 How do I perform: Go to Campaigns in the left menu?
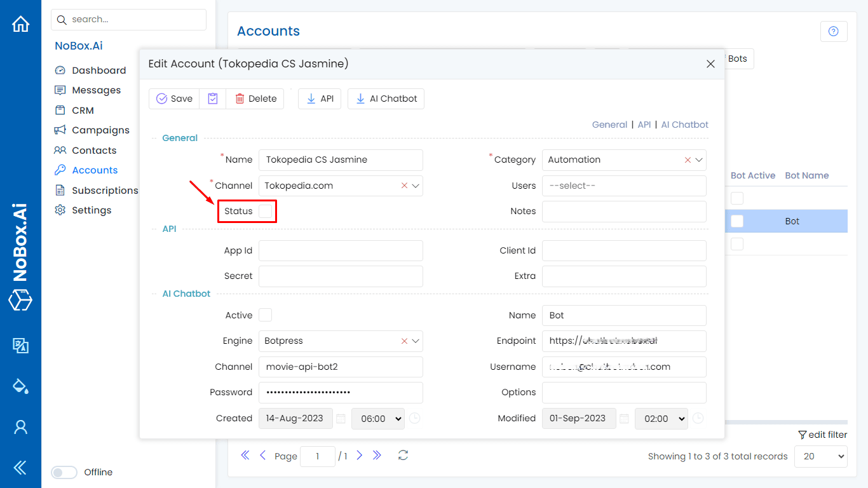[100, 130]
